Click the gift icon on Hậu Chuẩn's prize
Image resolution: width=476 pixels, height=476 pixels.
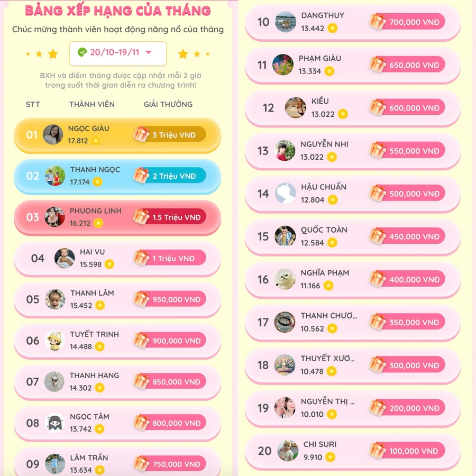tap(378, 194)
